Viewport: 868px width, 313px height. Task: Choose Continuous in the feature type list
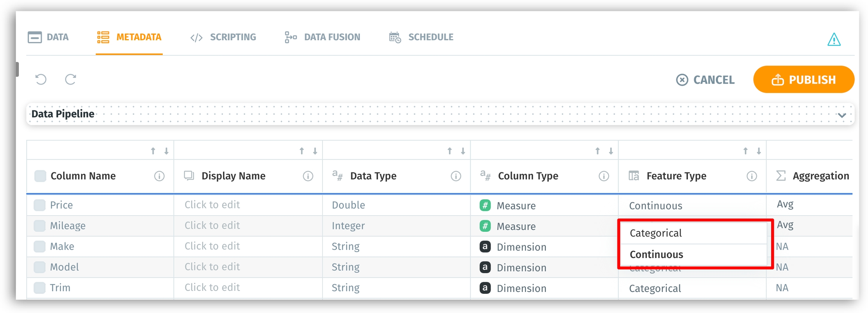656,255
